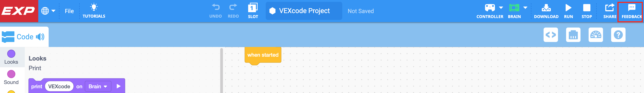
Task: Open the code viewer angle-brackets icon
Action: pyautogui.click(x=551, y=35)
